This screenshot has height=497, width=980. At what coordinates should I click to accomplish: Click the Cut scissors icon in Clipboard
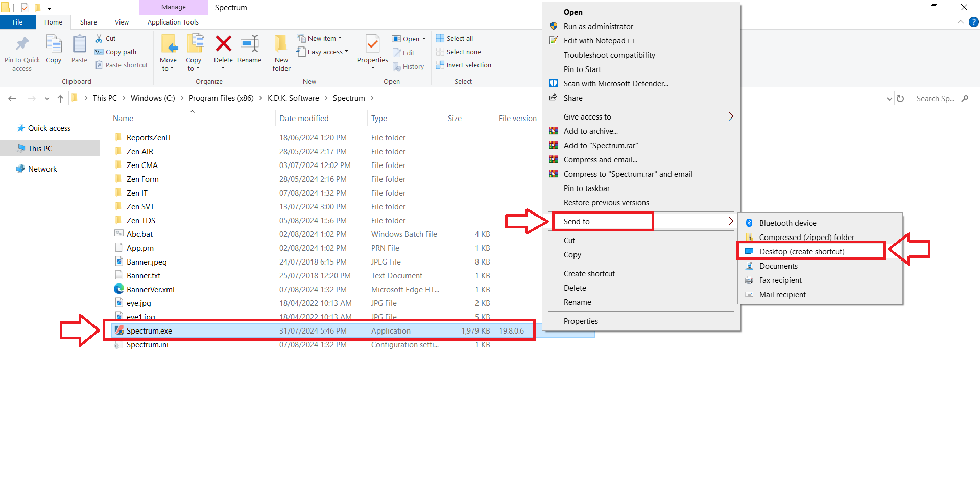(x=99, y=38)
